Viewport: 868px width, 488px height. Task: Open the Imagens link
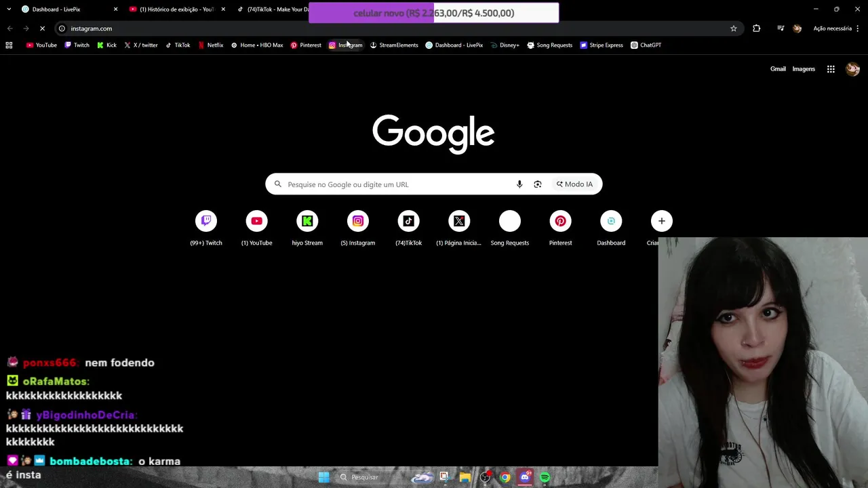pos(804,69)
